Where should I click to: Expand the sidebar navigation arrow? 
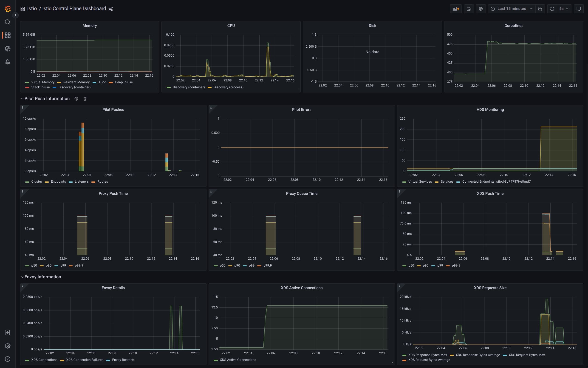click(15, 15)
